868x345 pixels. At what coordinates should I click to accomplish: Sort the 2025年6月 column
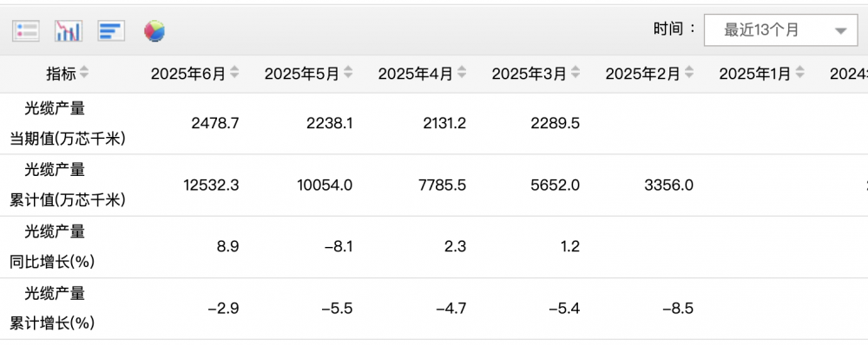click(x=234, y=73)
